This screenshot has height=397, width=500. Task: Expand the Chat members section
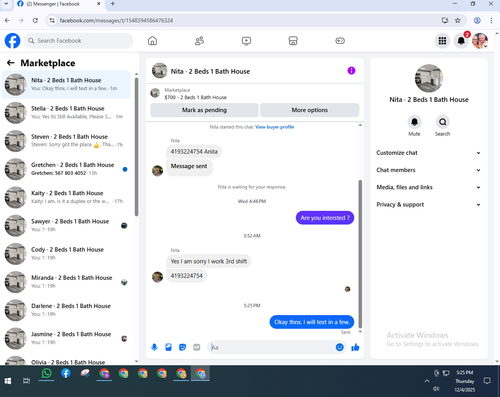[x=429, y=170]
